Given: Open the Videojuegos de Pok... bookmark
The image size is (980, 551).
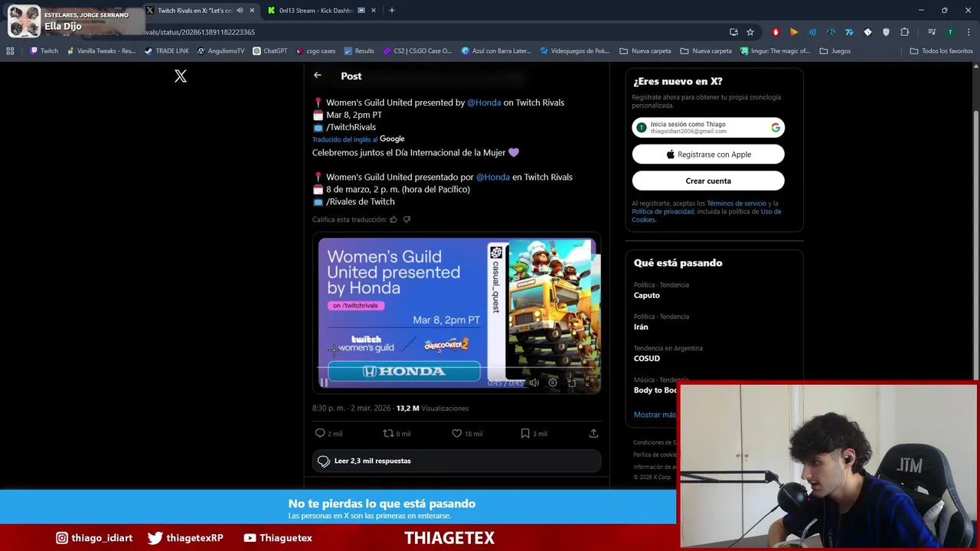Looking at the screenshot, I should click(x=575, y=51).
